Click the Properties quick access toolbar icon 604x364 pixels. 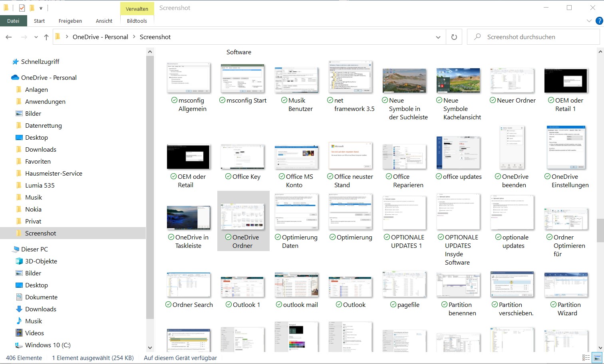[x=22, y=8]
